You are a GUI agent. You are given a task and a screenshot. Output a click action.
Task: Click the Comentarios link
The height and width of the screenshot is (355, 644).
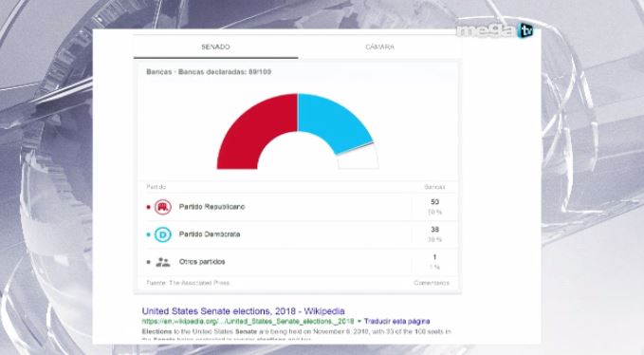[432, 283]
